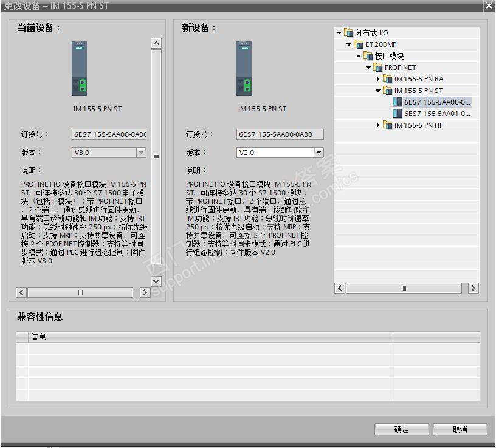The height and width of the screenshot is (448, 496).
Task: Click module icon of 6ES7 155-5AA01-0... entry
Action: pos(398,114)
